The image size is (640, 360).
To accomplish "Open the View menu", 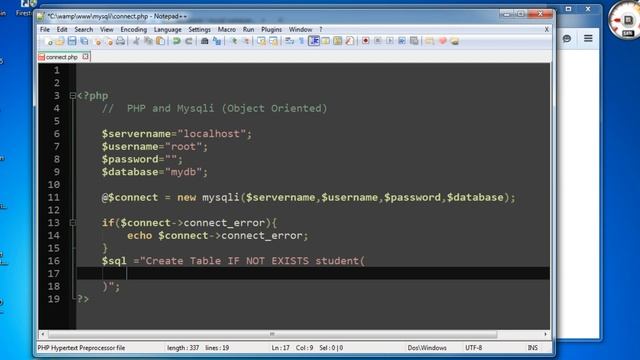I will click(x=107, y=29).
